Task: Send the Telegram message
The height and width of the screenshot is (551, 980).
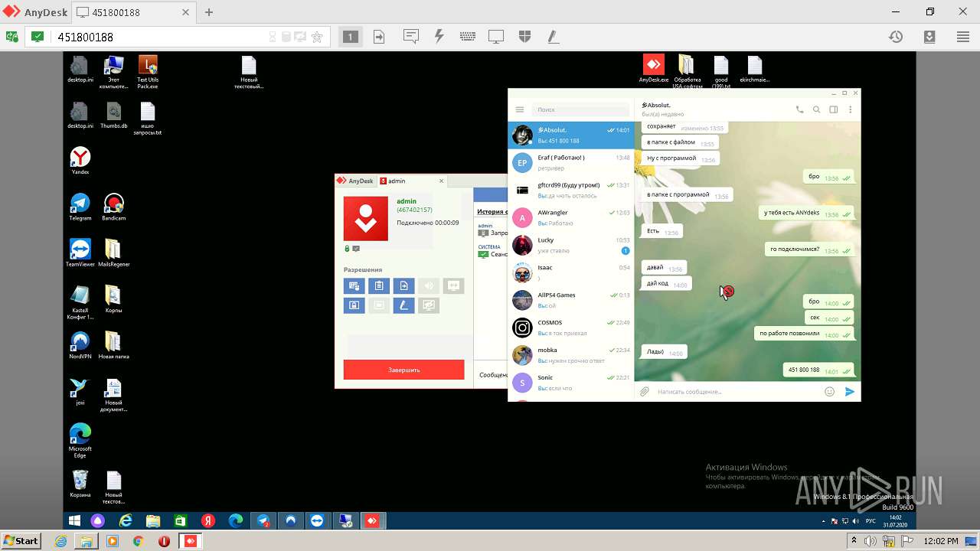Action: [849, 391]
